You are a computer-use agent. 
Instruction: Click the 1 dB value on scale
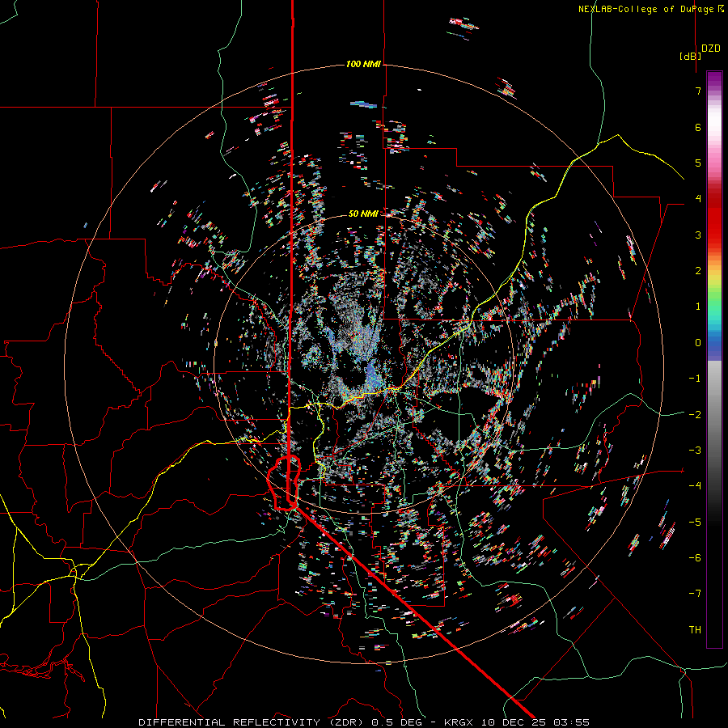coord(698,307)
